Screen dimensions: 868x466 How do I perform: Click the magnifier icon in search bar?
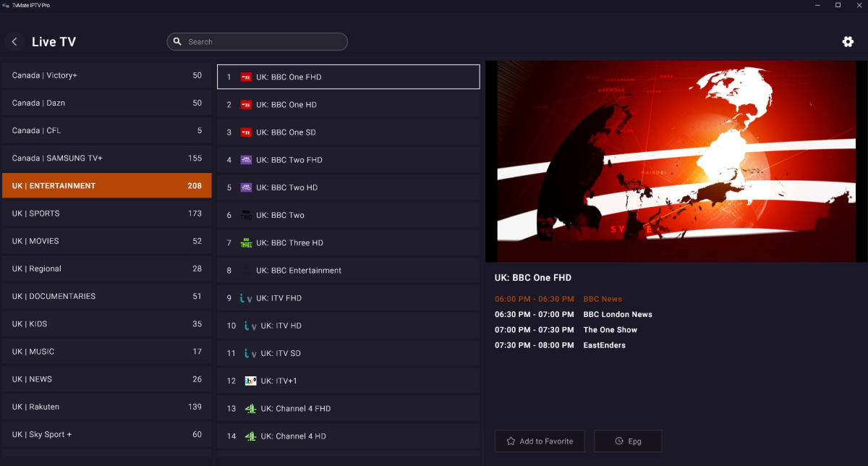(x=178, y=42)
